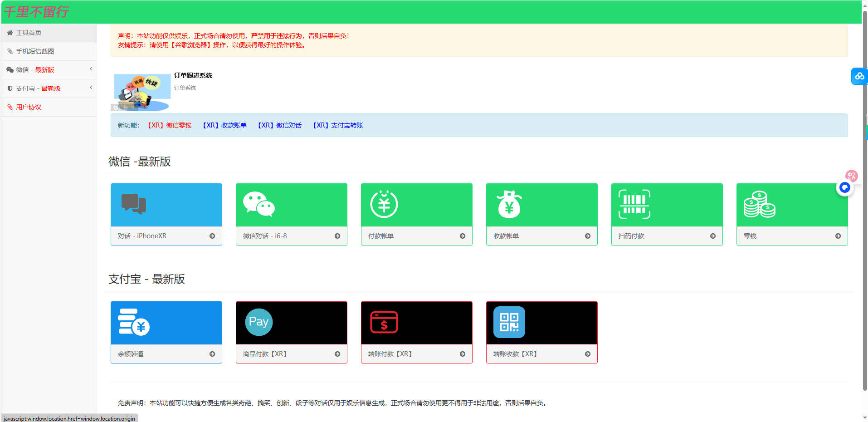Click the WeChat logo icon for 微信对话

tap(259, 204)
